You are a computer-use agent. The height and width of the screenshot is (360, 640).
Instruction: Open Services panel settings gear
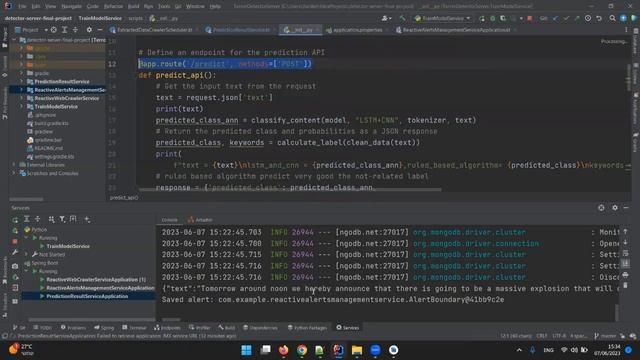[x=615, y=208]
